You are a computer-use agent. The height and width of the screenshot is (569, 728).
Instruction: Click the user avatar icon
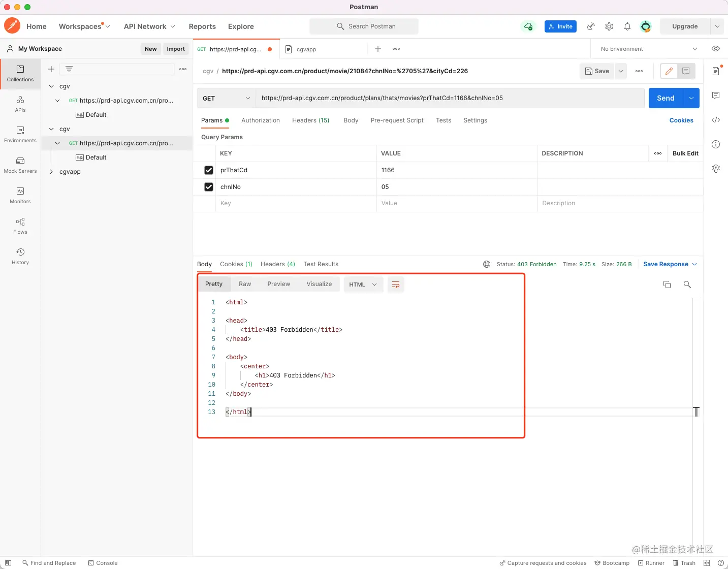[x=646, y=26]
